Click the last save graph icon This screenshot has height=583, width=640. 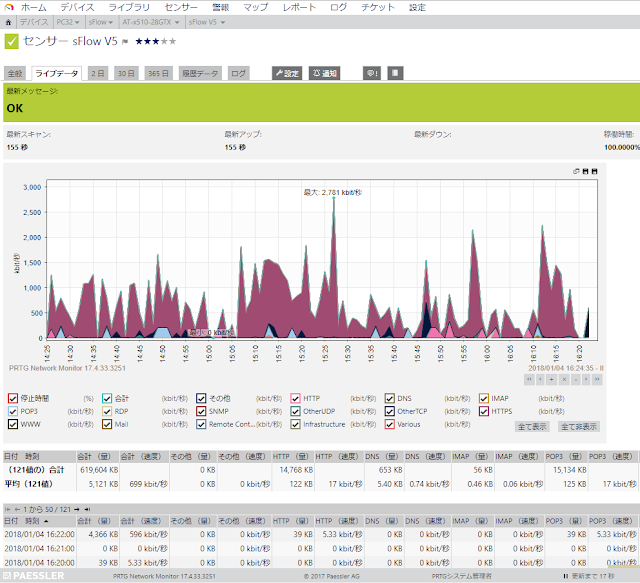point(594,171)
